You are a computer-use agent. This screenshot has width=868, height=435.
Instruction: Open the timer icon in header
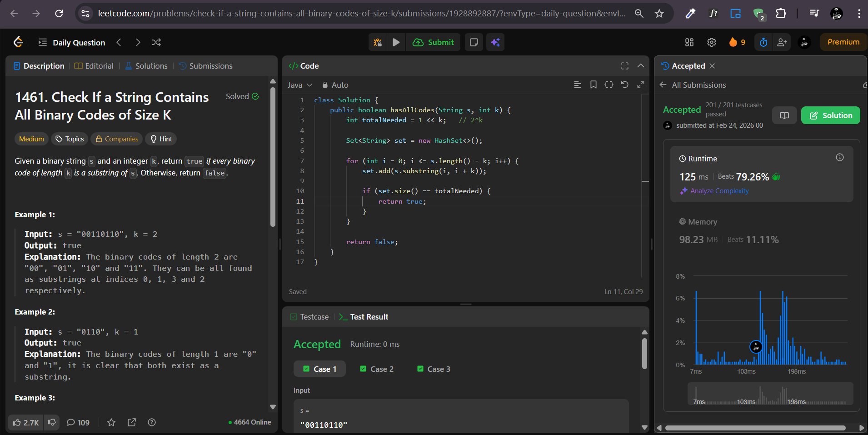[763, 42]
